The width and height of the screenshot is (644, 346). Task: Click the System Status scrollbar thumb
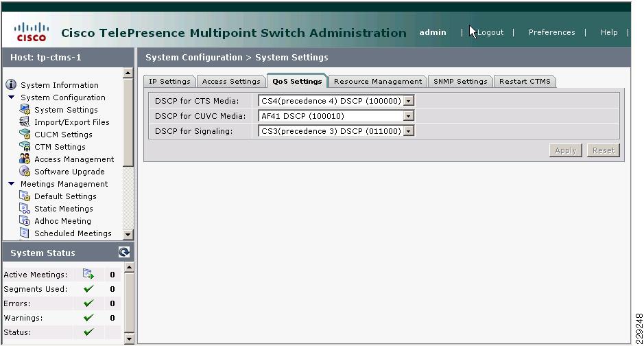129,302
